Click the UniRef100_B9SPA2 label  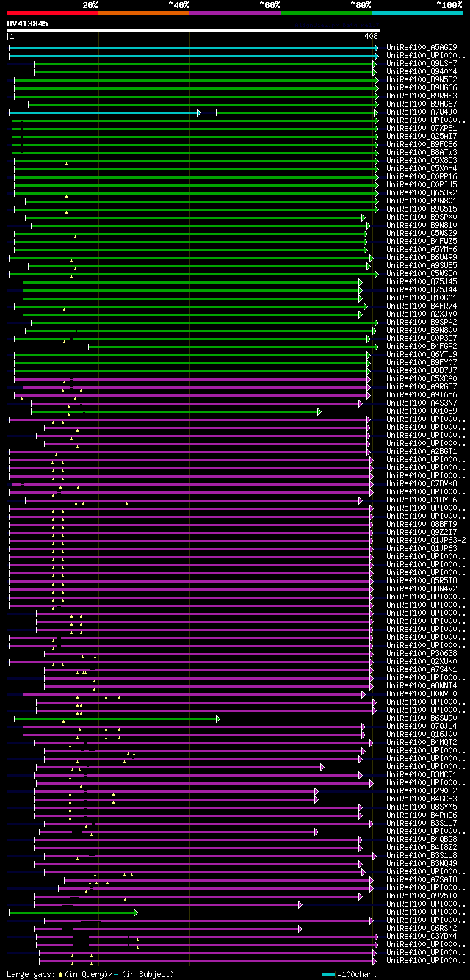tap(422, 322)
